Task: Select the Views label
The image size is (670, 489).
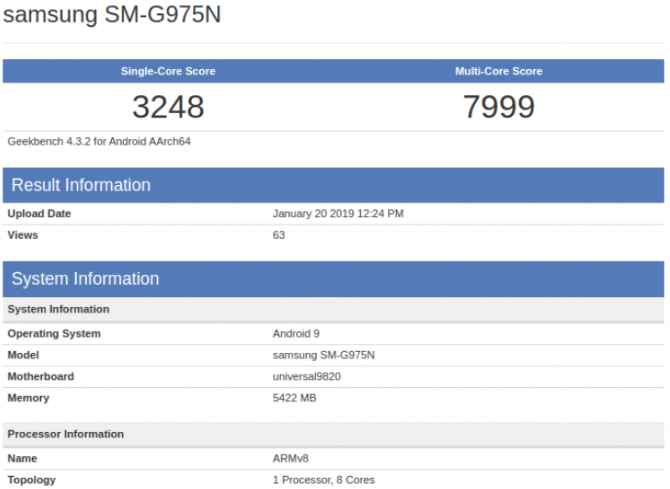Action: pyautogui.click(x=23, y=235)
